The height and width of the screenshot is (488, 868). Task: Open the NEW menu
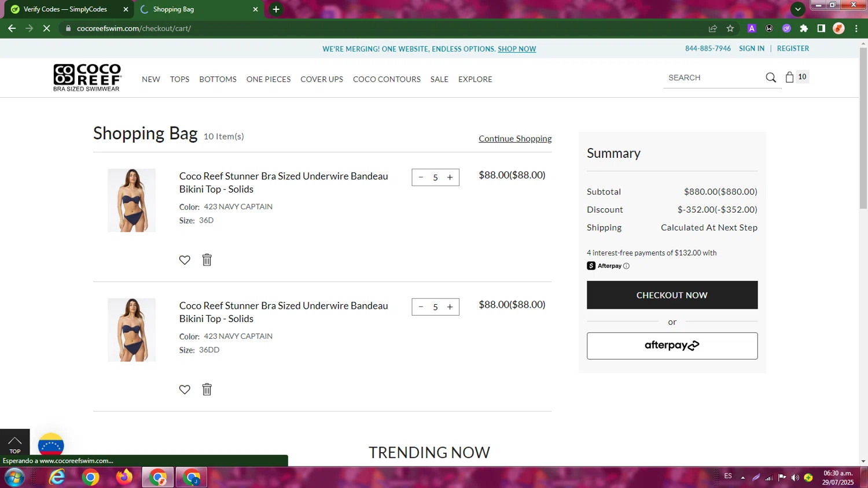[151, 79]
